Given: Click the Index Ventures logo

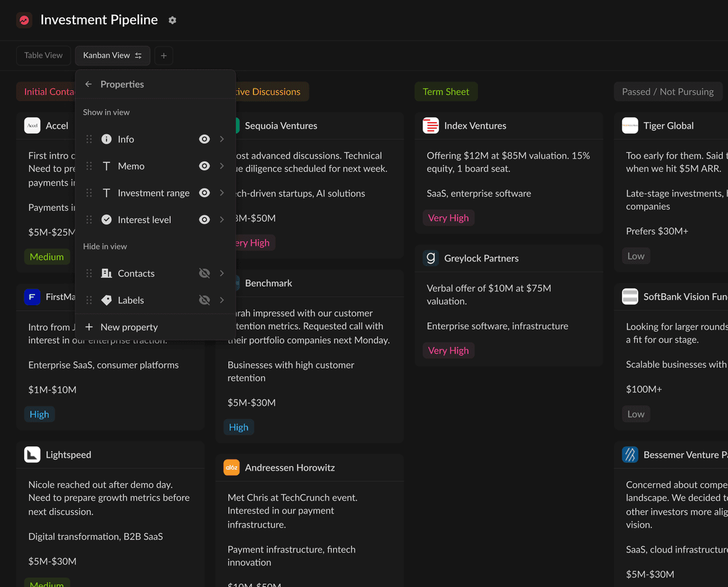Looking at the screenshot, I should coord(430,125).
